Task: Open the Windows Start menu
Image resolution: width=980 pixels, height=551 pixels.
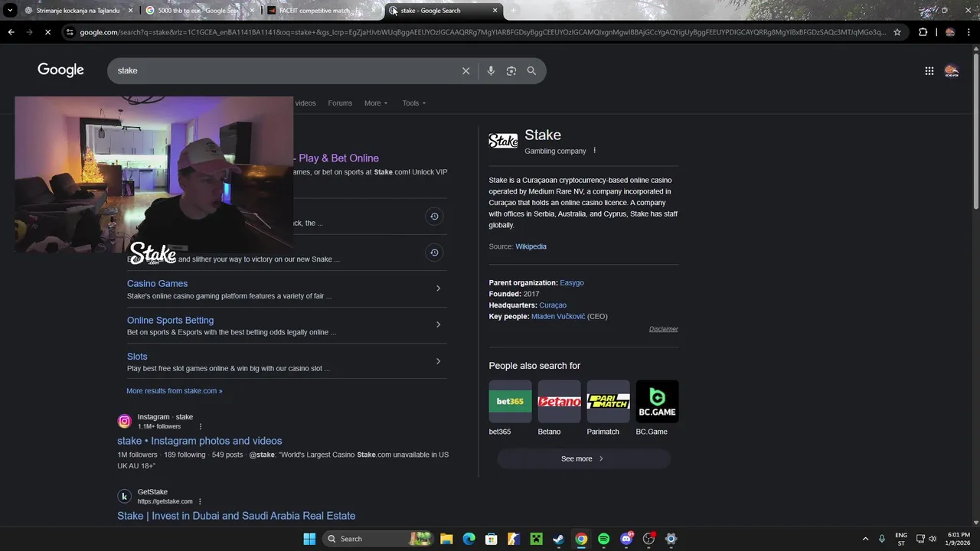Action: (309, 539)
